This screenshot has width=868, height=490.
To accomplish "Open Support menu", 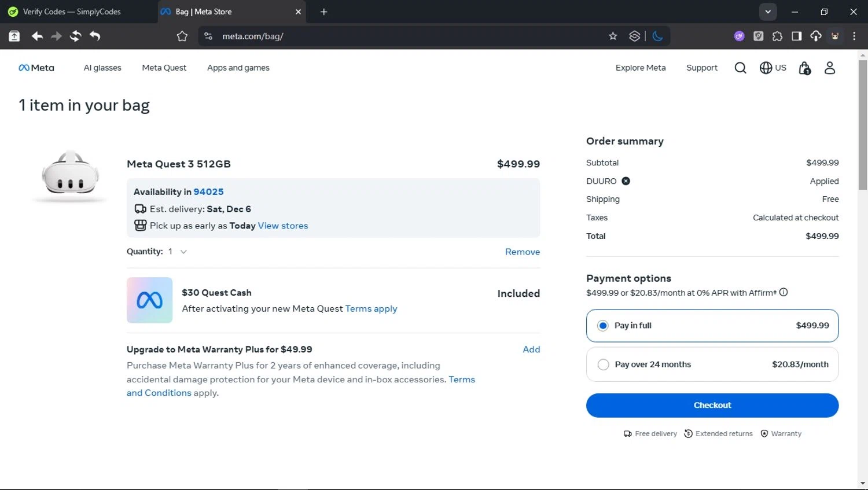I will 702,68.
